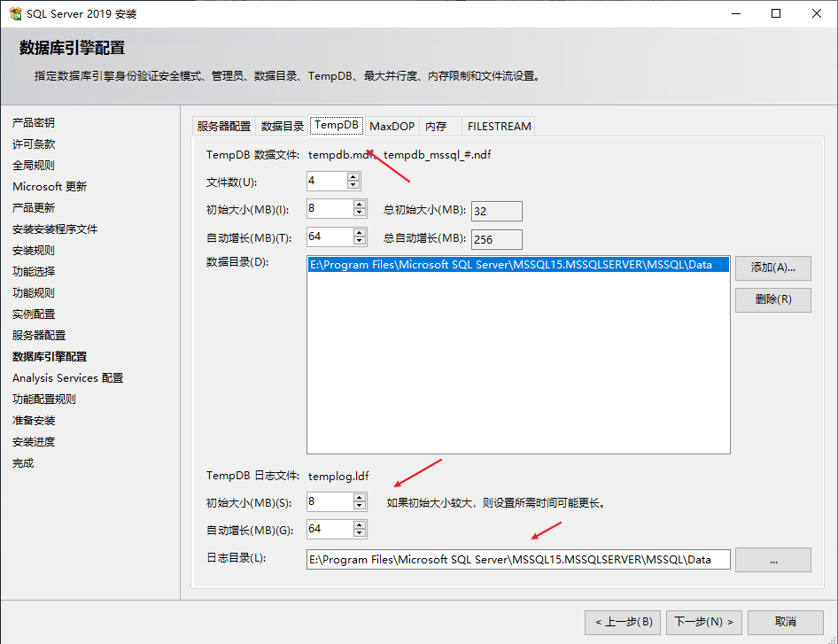Click the tempdb_mssql_#.ndf file name text
The width and height of the screenshot is (838, 644).
pyautogui.click(x=438, y=155)
